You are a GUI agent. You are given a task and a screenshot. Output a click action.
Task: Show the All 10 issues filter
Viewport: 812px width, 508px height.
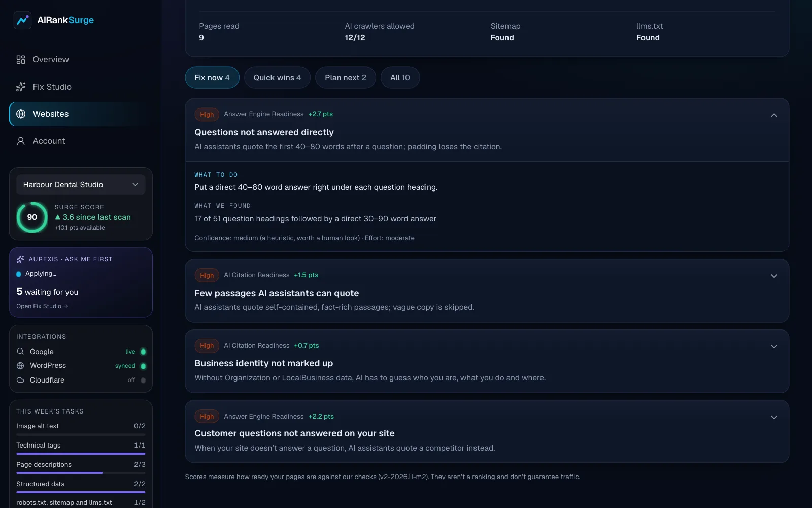click(x=400, y=77)
